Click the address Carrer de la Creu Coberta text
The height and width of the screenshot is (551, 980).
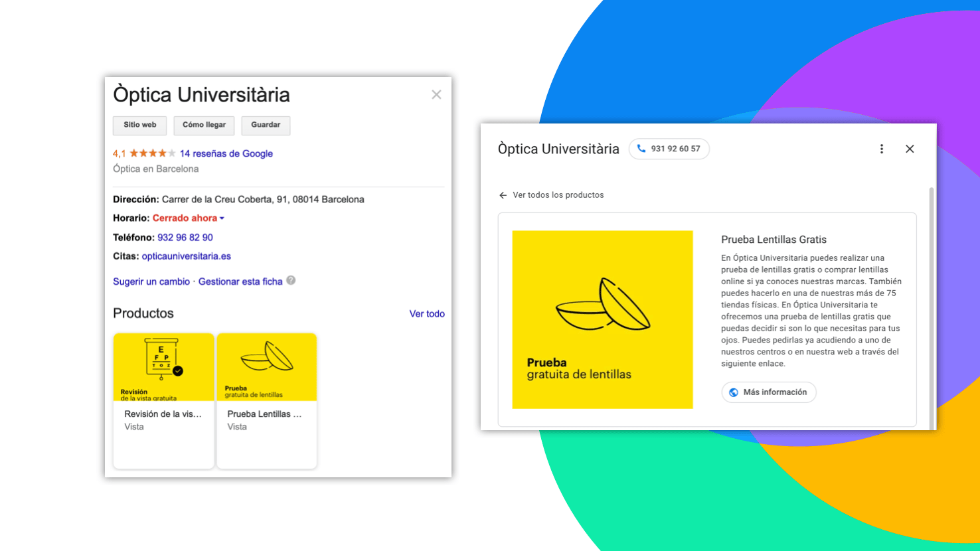tap(263, 199)
